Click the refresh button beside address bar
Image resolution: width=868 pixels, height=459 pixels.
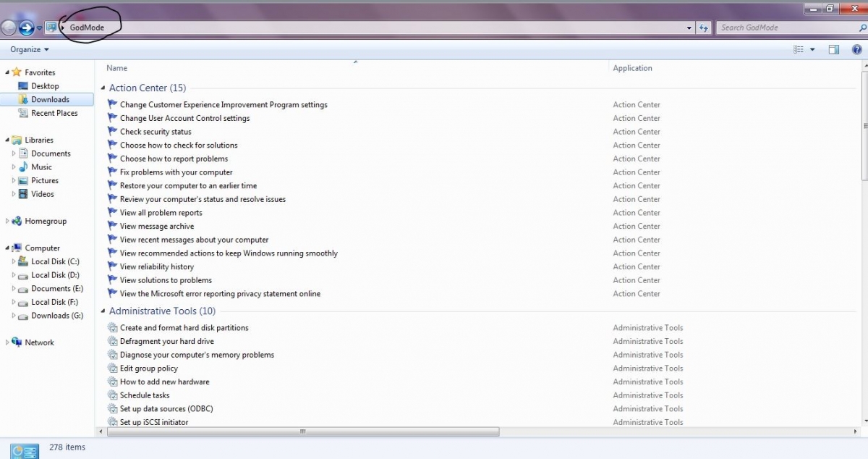tap(704, 28)
